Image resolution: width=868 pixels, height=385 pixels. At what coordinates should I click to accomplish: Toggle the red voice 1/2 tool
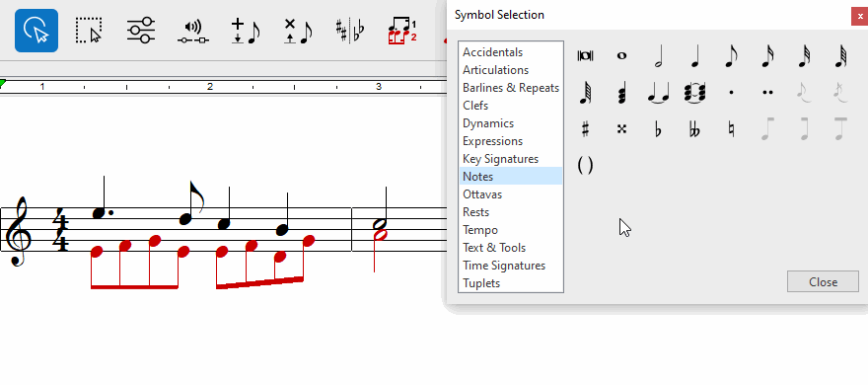(x=402, y=31)
